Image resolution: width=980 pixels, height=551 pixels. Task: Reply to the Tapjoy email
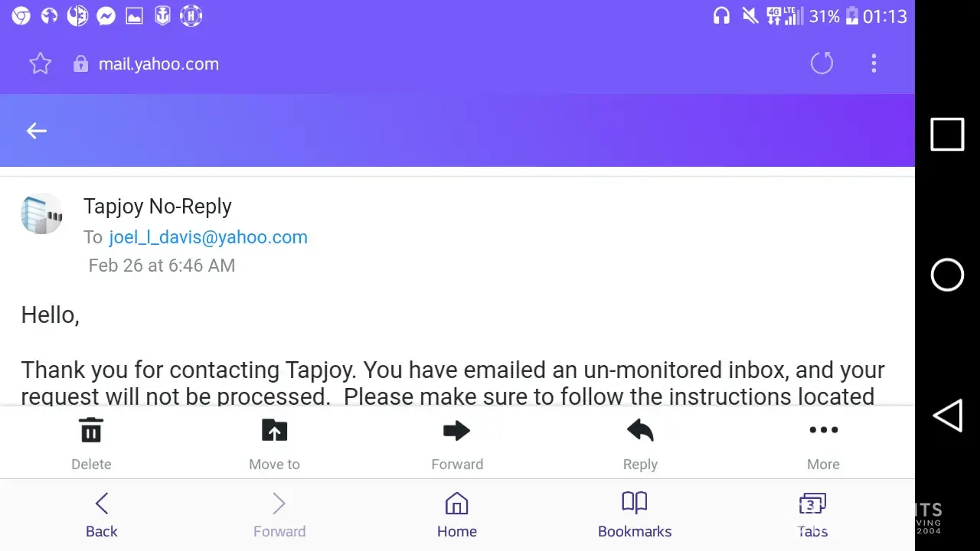(x=640, y=442)
